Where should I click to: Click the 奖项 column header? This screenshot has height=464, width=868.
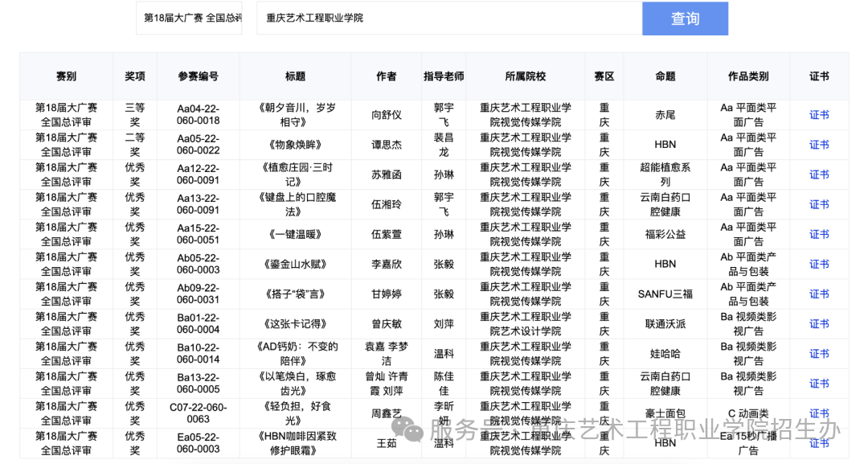point(134,76)
